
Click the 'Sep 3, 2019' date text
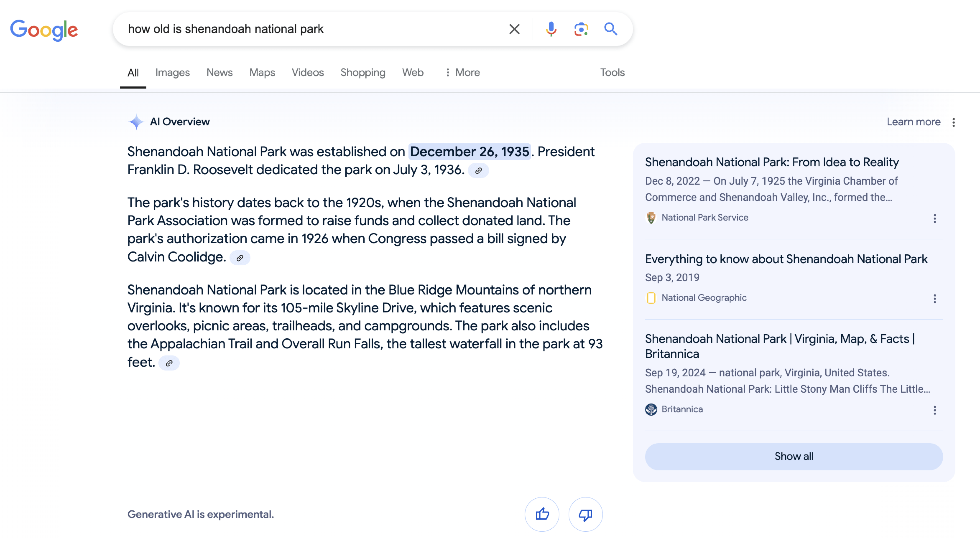[672, 278]
